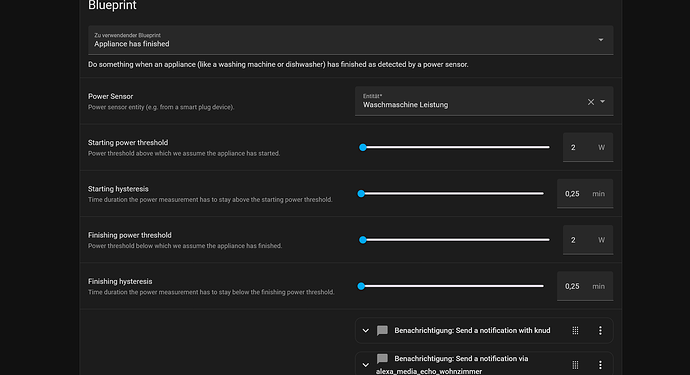The width and height of the screenshot is (690, 375).
Task: Adjust Starting power threshold slider handle
Action: point(363,147)
